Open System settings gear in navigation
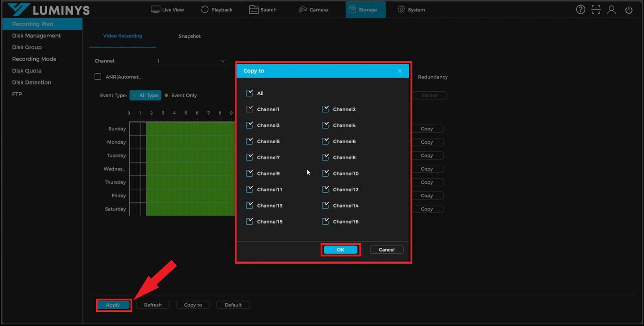The image size is (644, 326). click(x=411, y=9)
